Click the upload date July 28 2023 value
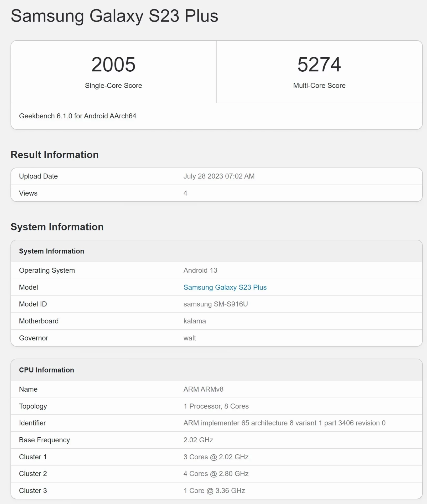427x504 pixels. pos(219,176)
